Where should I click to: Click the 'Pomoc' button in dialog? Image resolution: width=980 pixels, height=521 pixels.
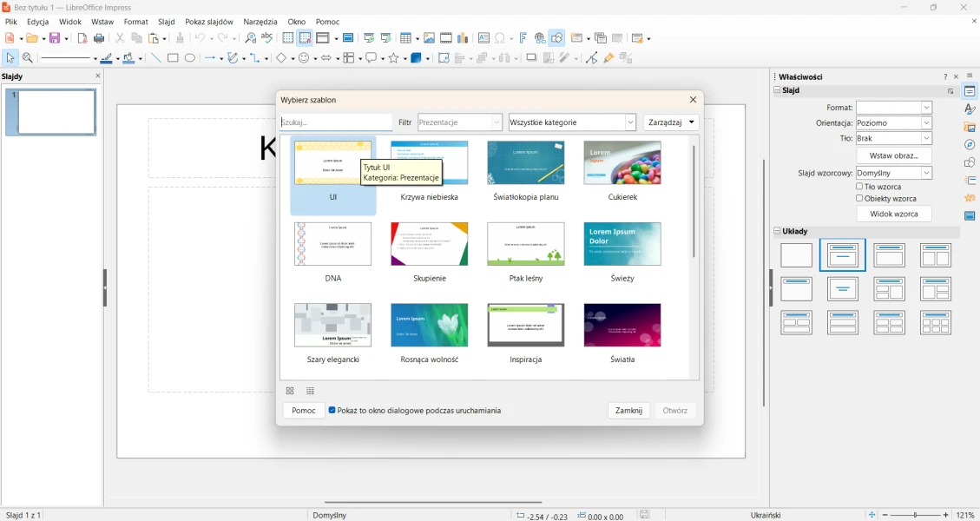[x=303, y=411]
